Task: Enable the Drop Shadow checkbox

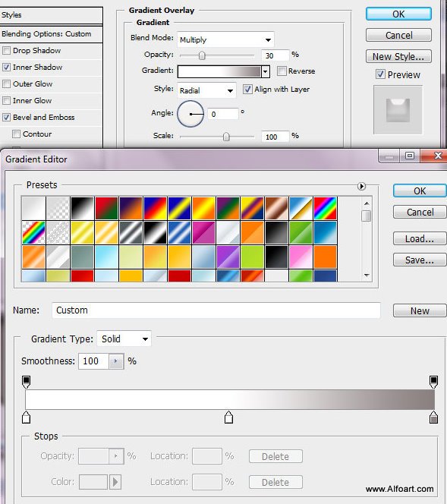Action: pos(6,50)
